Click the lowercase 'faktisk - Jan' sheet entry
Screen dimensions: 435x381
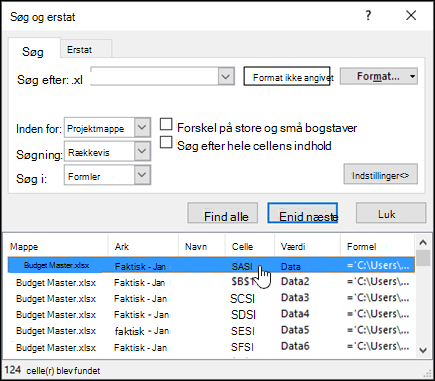[x=142, y=331]
